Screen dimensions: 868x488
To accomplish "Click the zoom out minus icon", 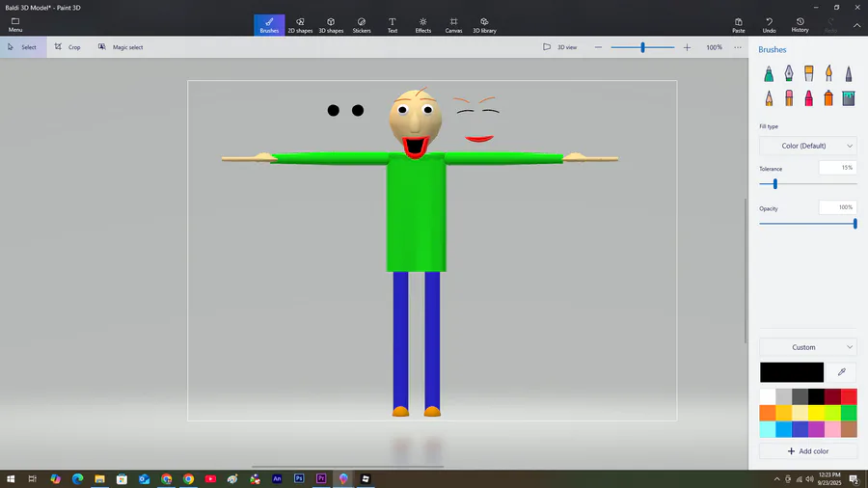I will [598, 47].
